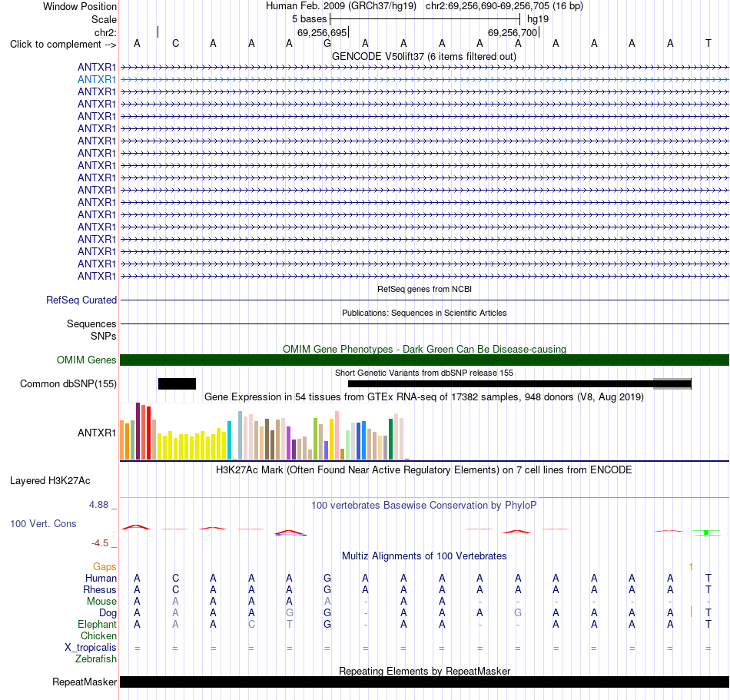The image size is (730, 700).
Task: Click the 'RefSeq Curated' track label
Action: (81, 300)
